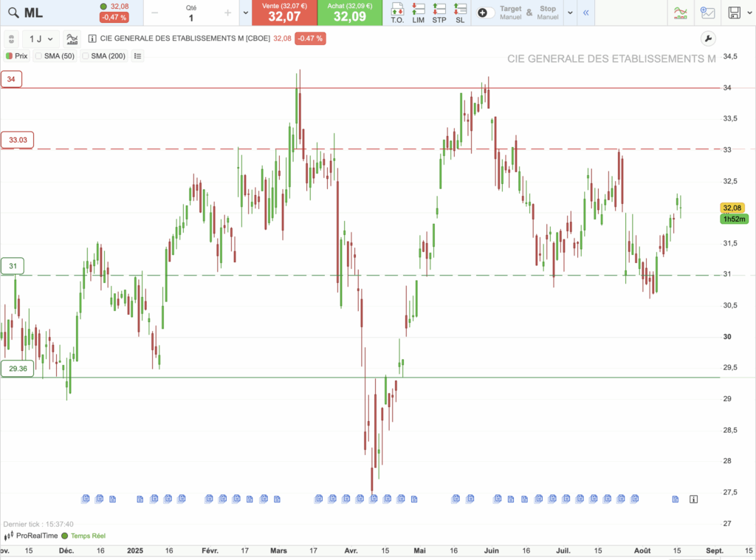Open the indicator list icon after SMA (200)
Viewport: 756px width, 560px height.
pyautogui.click(x=137, y=55)
